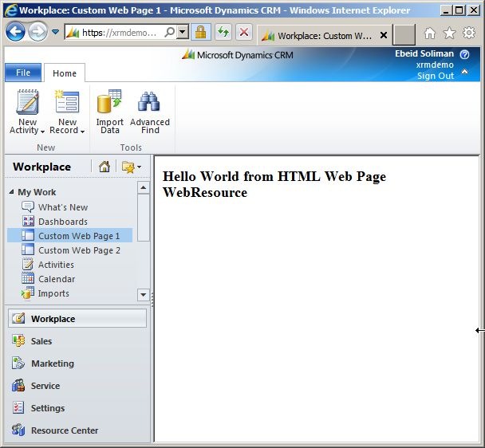Click the New Record ribbon icon
Screen dimensions: 485x448
(x=67, y=102)
